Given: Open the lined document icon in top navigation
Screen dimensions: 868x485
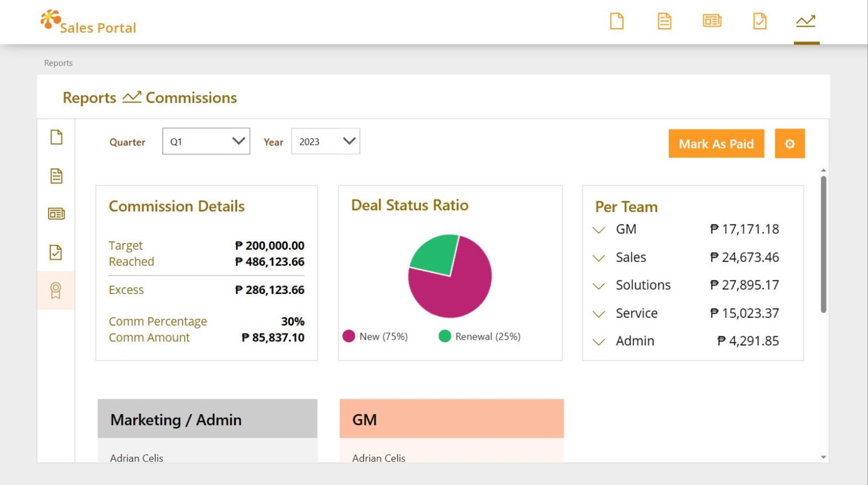Looking at the screenshot, I should tap(665, 21).
